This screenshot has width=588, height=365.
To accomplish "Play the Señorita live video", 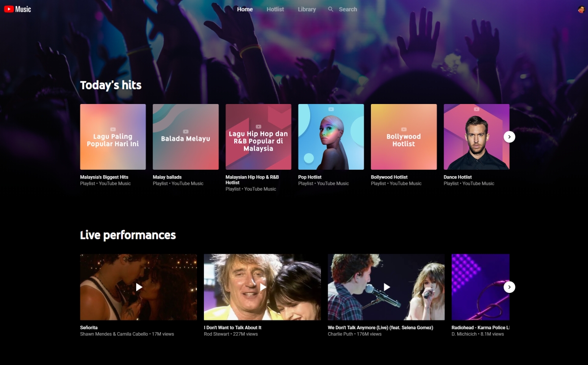I will [139, 287].
